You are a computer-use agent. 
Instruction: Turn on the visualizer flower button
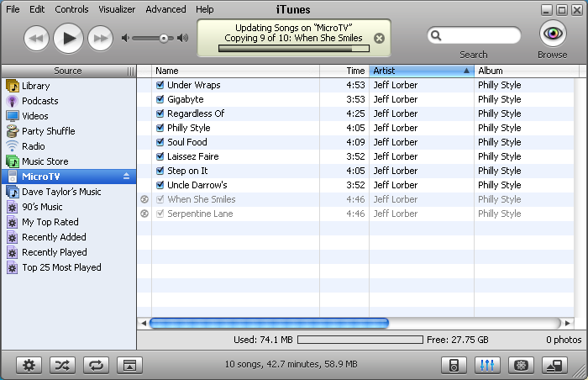(521, 365)
